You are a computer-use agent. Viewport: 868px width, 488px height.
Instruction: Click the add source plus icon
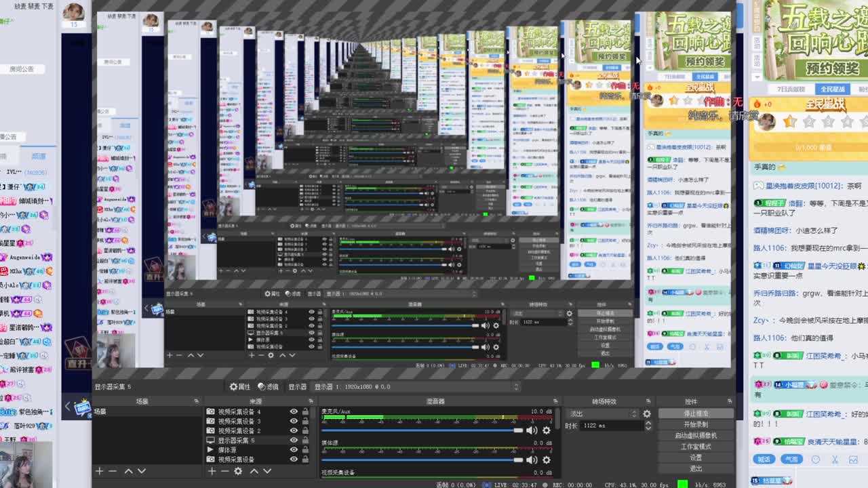point(212,471)
